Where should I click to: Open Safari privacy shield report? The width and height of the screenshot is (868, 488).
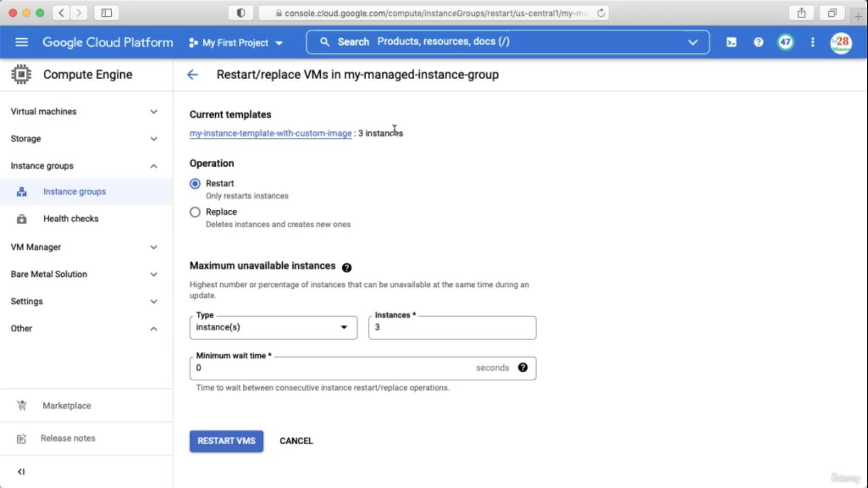click(241, 13)
